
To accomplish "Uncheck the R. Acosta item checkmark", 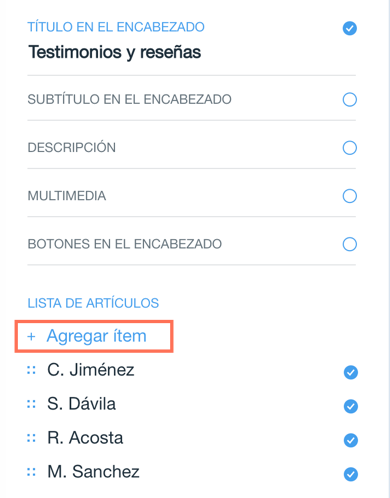I will point(351,440).
